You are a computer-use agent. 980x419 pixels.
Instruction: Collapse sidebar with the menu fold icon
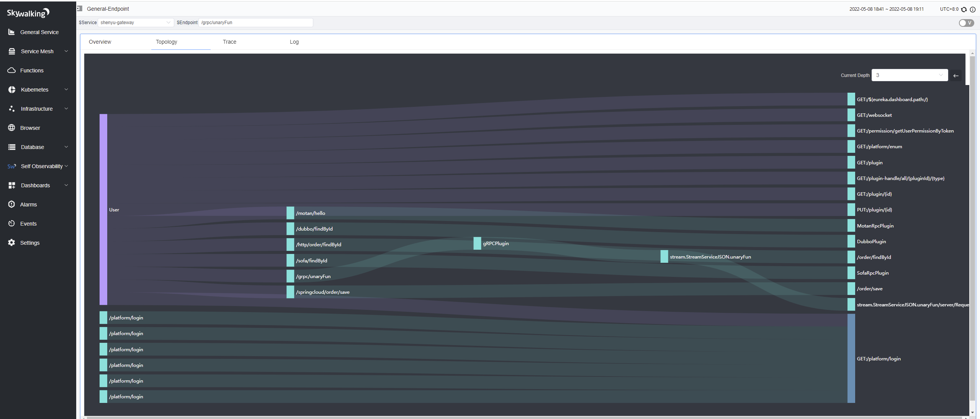[80, 8]
